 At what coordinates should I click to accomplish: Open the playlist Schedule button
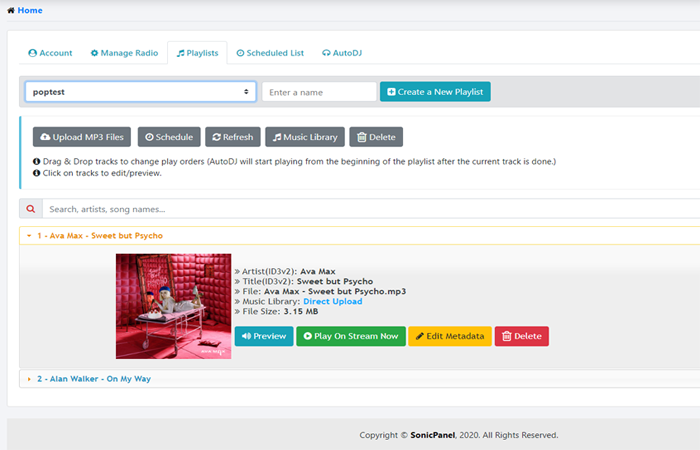(x=168, y=137)
